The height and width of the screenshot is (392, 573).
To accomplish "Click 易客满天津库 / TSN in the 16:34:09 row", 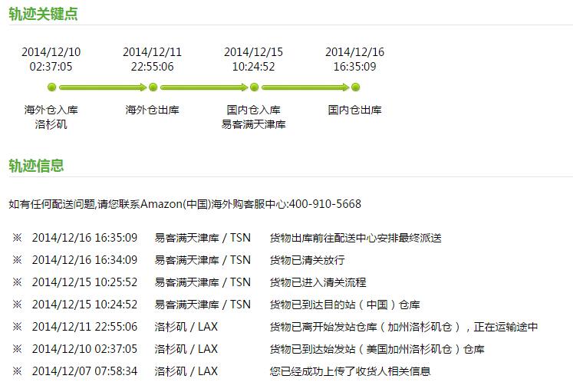I will click(x=203, y=260).
